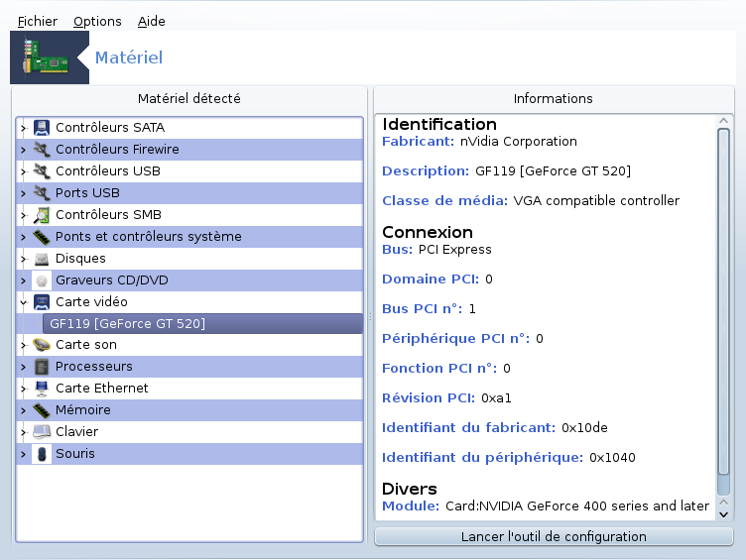Open the Options menu
746x560 pixels.
tap(97, 22)
